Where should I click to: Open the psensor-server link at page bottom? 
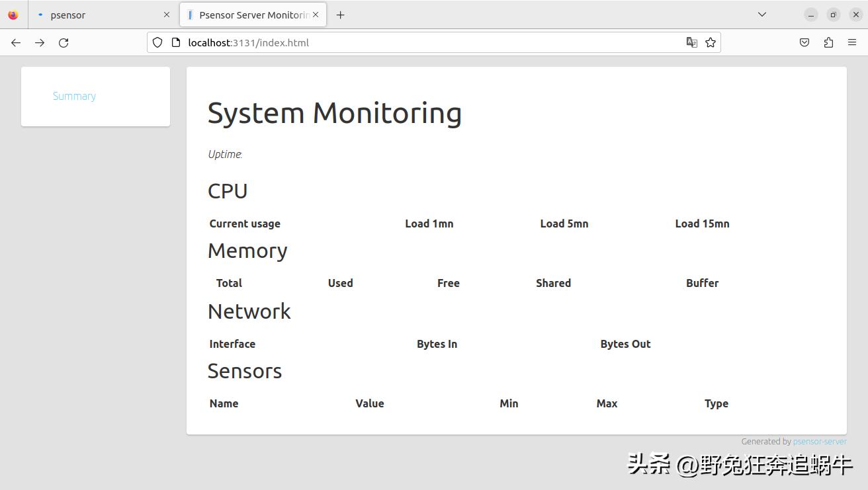point(820,441)
